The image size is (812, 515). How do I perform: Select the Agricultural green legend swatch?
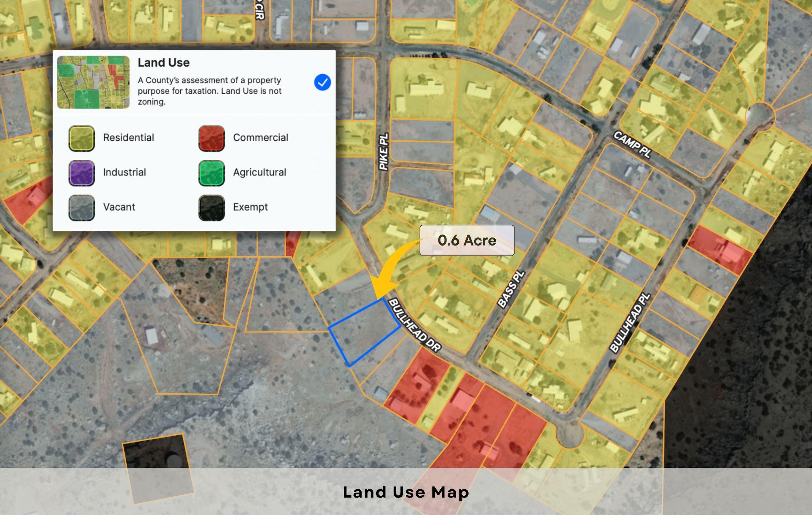[211, 173]
